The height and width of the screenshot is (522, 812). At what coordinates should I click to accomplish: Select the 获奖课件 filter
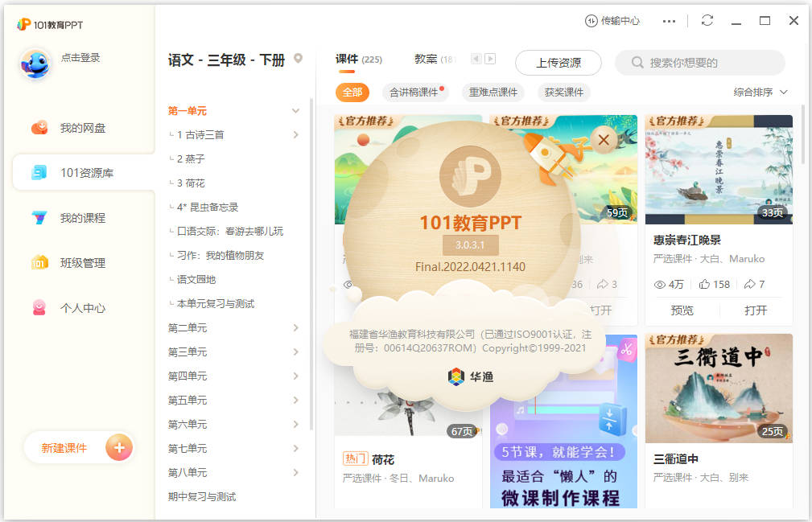pos(564,92)
